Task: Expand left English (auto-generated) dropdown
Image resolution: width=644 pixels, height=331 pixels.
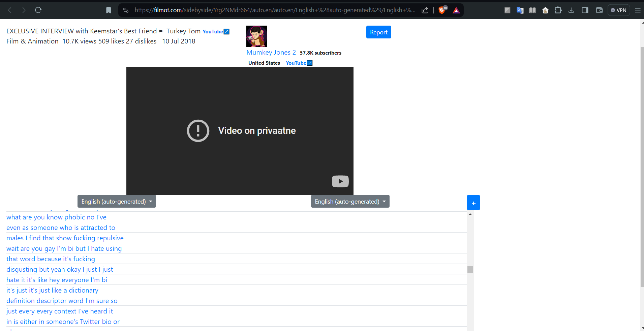Action: [x=117, y=201]
